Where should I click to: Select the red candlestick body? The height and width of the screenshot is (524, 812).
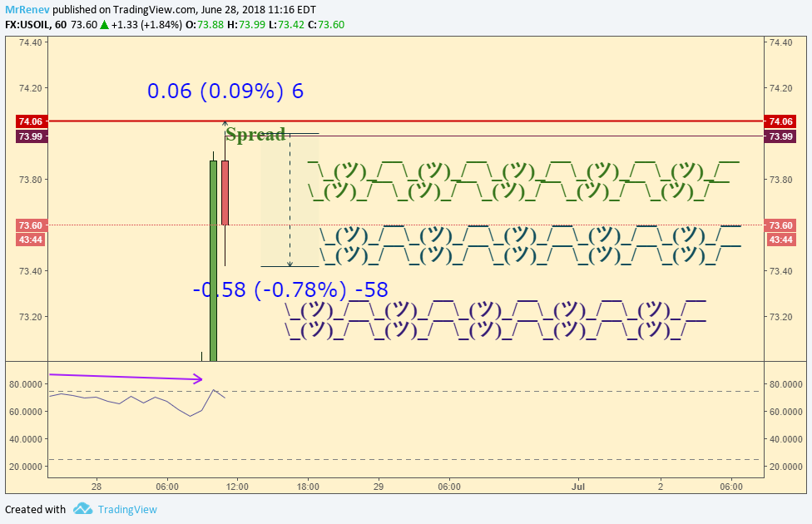225,193
